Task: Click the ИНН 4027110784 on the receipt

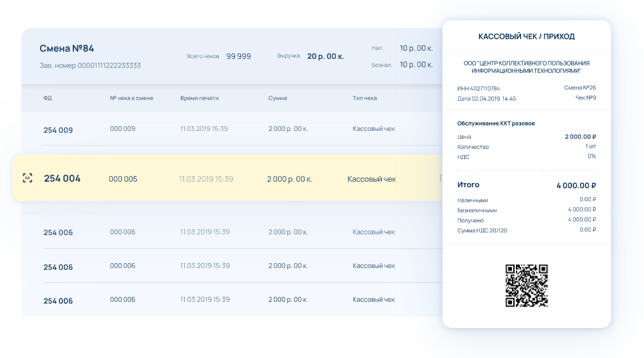Action: 478,88
